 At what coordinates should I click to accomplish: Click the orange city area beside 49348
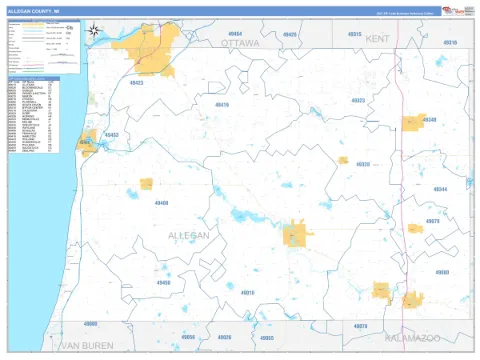(x=413, y=123)
